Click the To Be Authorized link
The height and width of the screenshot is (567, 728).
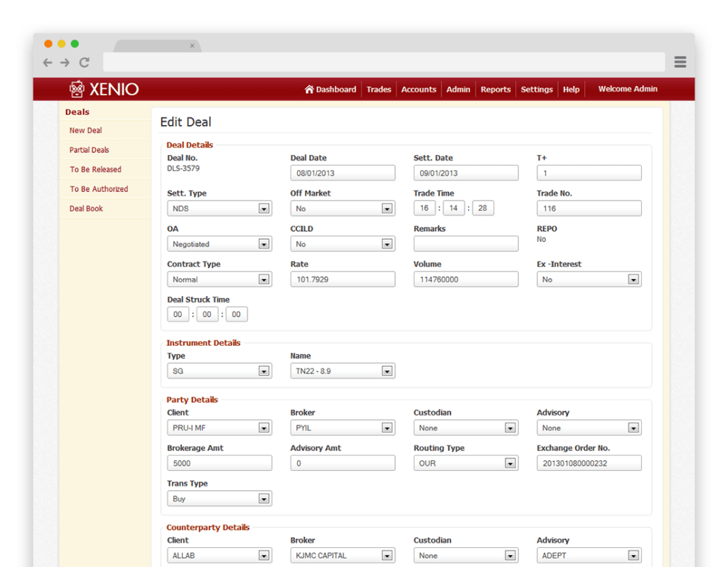[x=99, y=189]
